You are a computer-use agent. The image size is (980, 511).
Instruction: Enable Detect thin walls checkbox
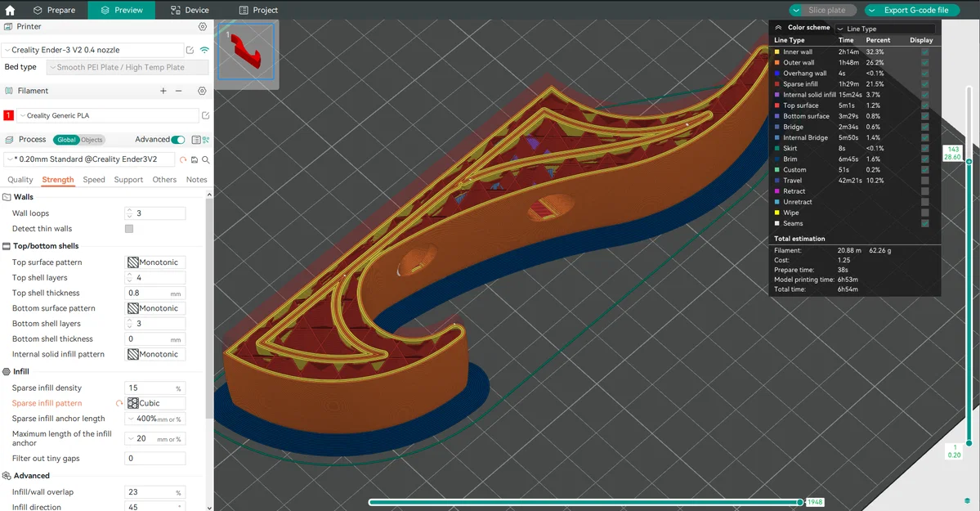tap(129, 229)
